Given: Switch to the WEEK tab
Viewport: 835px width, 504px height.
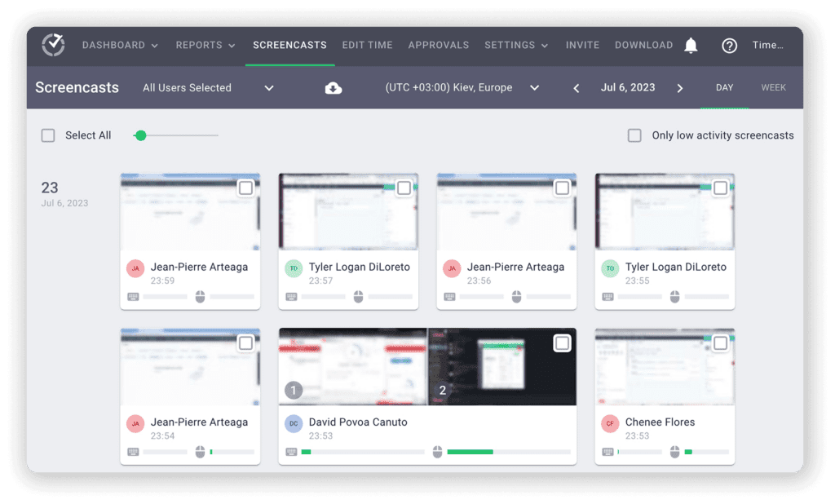Looking at the screenshot, I should [x=773, y=87].
